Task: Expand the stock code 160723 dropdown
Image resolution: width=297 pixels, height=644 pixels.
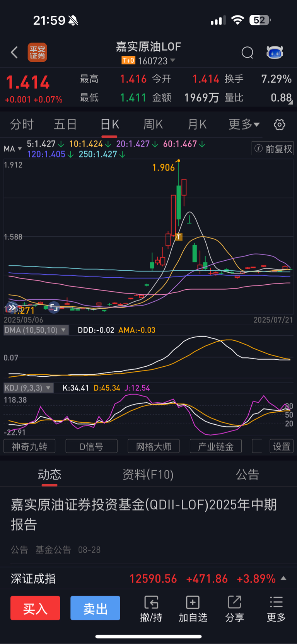Action: 173,60
